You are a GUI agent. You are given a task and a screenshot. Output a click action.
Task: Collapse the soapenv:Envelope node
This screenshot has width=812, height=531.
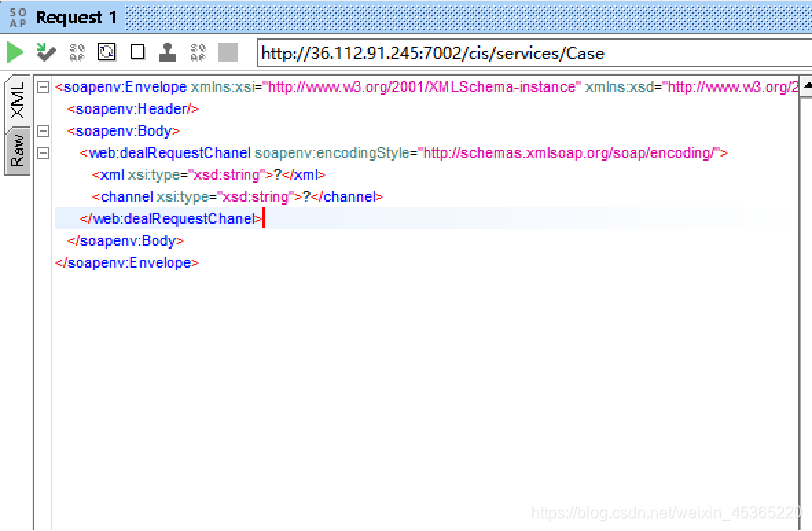[43, 87]
